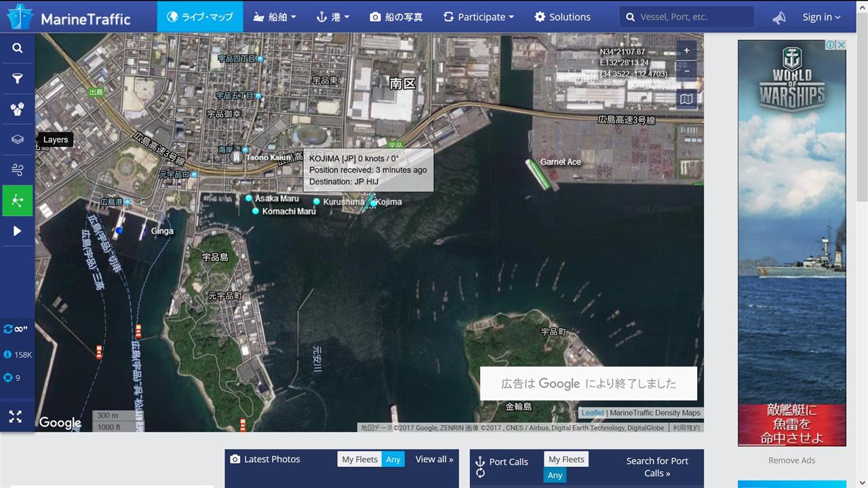Click the Google logo on the map

tap(60, 423)
